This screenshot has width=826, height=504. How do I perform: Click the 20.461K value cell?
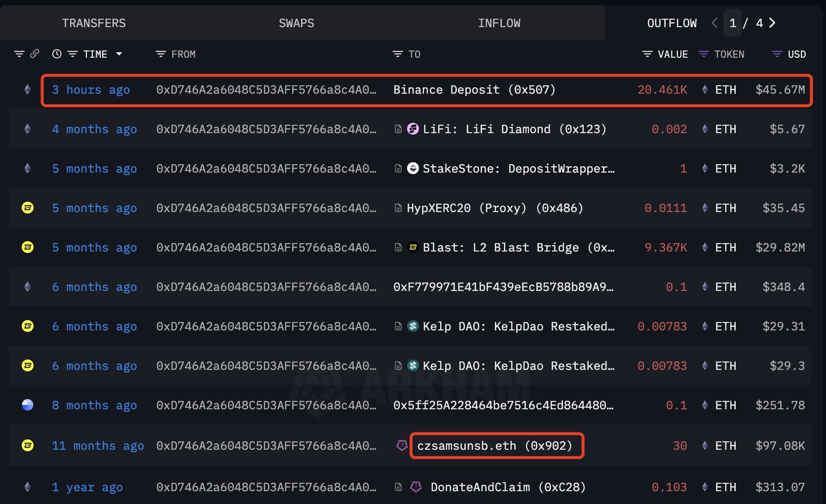(662, 90)
